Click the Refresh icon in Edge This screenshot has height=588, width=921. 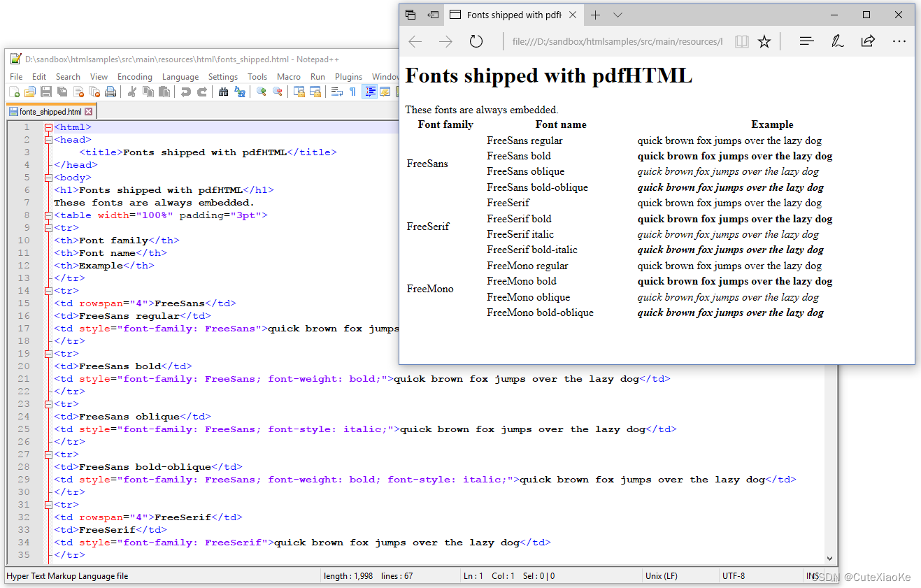point(476,42)
